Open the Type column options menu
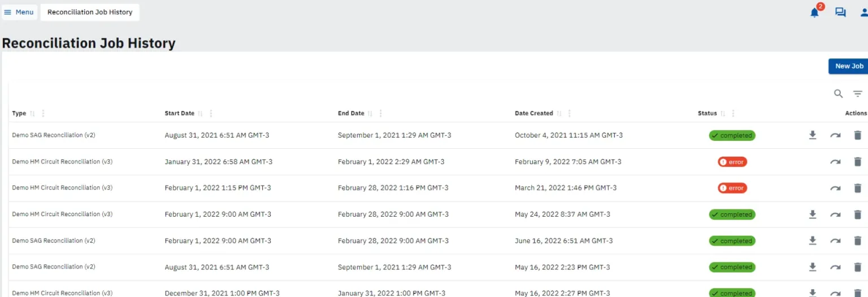The image size is (868, 297). (x=44, y=114)
